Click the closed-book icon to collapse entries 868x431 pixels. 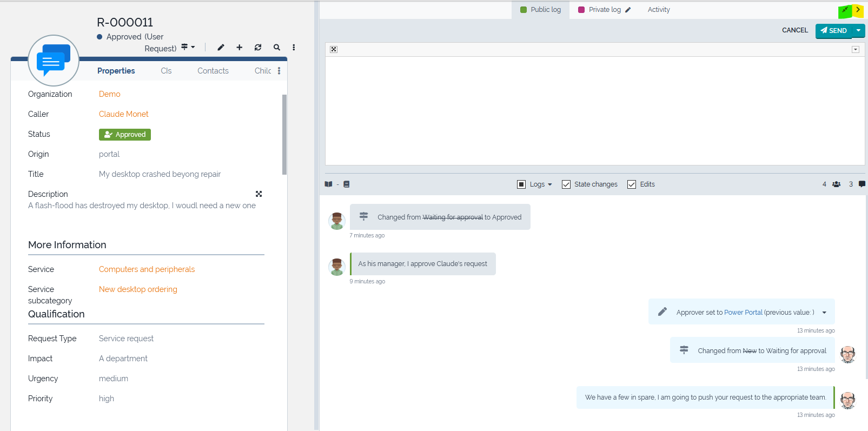pyautogui.click(x=347, y=184)
